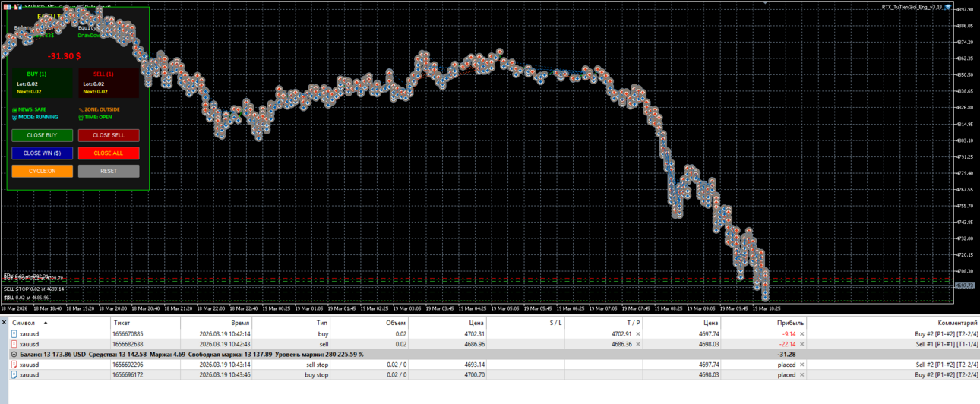Click the MODE: RUNNING status icon
The height and width of the screenshot is (404, 980).
[14, 118]
